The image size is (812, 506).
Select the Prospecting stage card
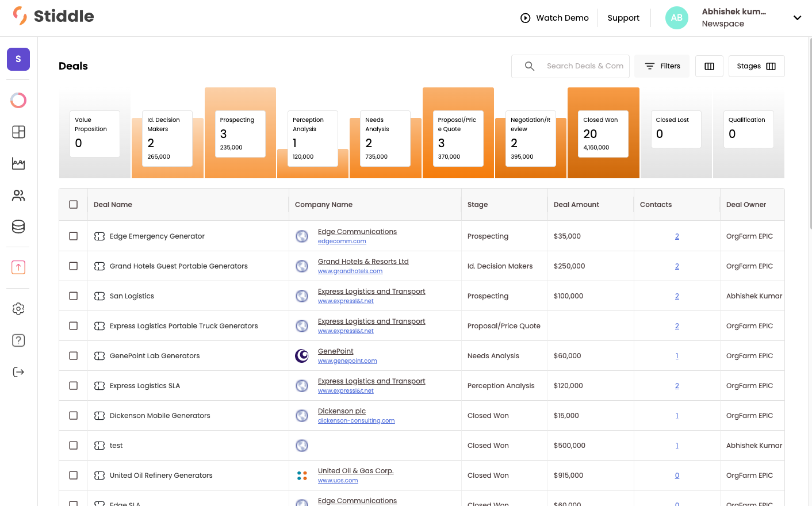[240, 134]
